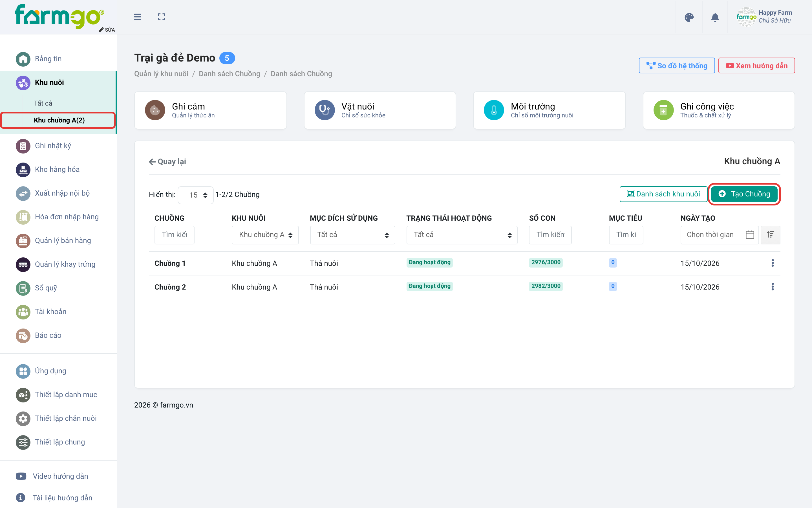Open calendar icon in Ngày tạo filter
Viewport: 812px width, 508px height.
click(x=750, y=235)
